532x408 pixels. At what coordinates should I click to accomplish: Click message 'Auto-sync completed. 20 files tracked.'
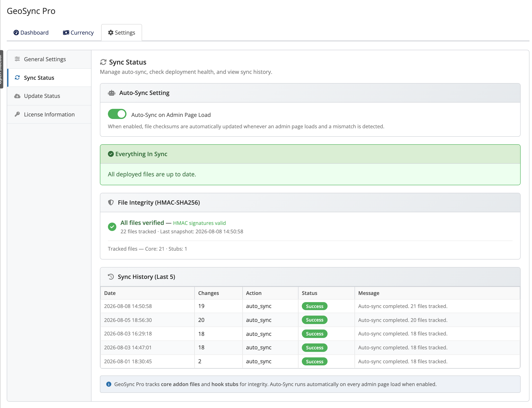coord(403,320)
